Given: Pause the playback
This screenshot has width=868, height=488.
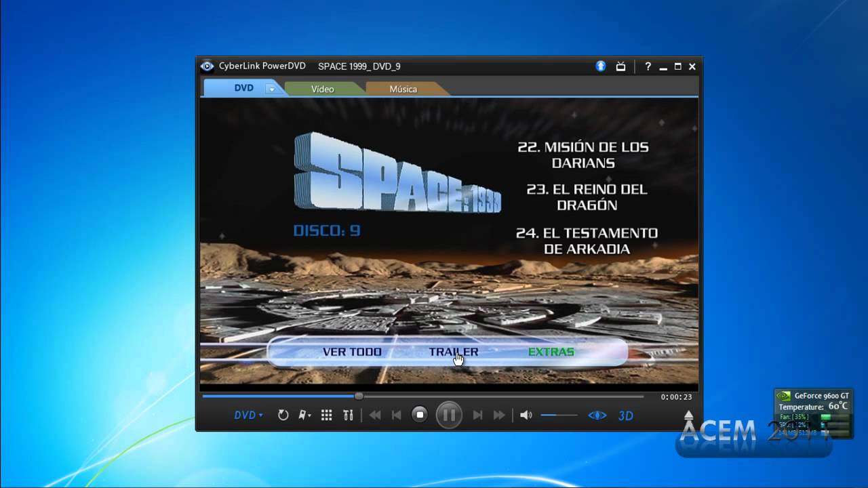Looking at the screenshot, I should (449, 415).
